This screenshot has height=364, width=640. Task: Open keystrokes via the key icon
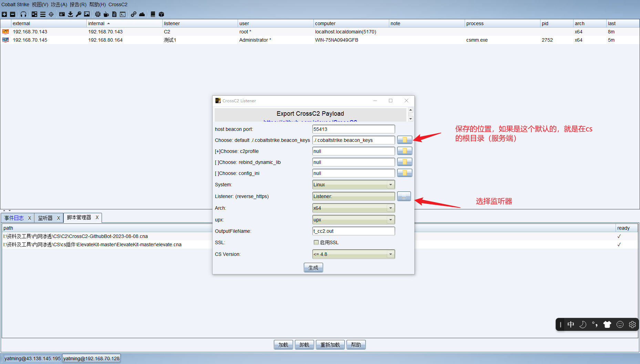click(79, 14)
